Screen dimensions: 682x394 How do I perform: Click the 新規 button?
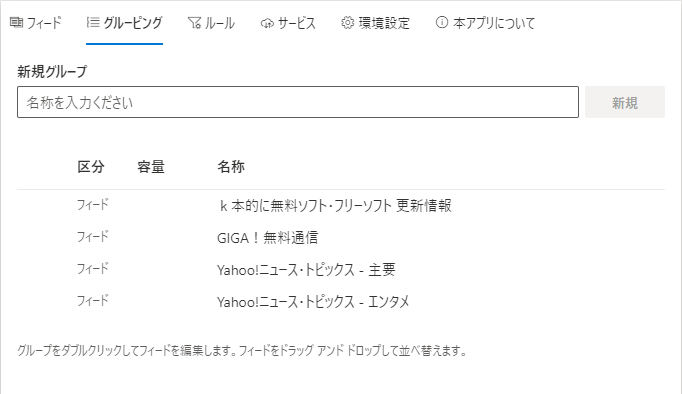coord(625,102)
